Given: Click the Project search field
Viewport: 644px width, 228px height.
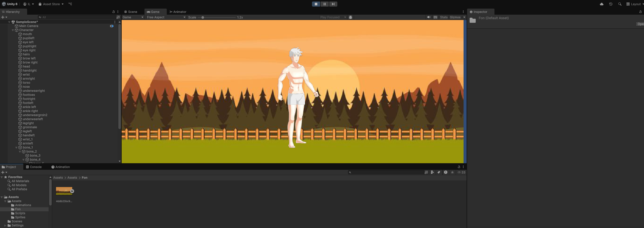Looking at the screenshot, I should 386,172.
